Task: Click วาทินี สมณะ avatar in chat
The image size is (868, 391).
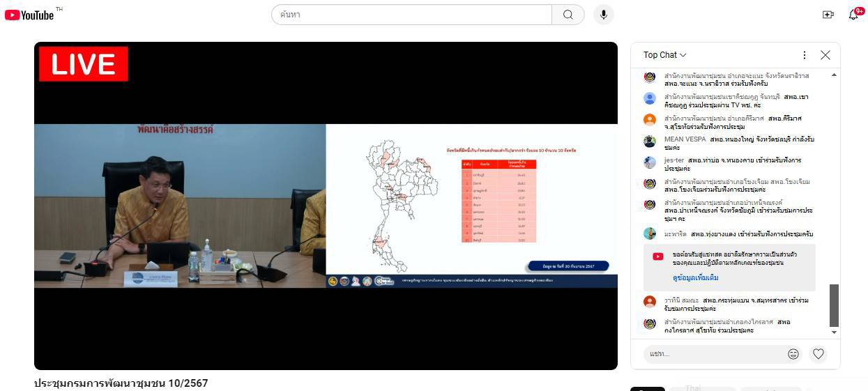Action: [650, 302]
